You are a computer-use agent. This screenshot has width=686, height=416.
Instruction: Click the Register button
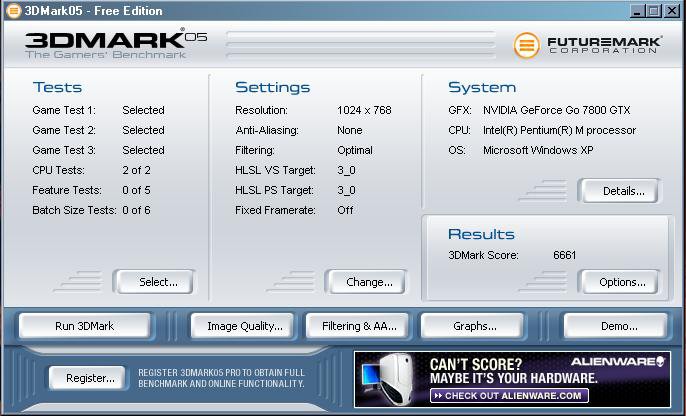(87, 378)
